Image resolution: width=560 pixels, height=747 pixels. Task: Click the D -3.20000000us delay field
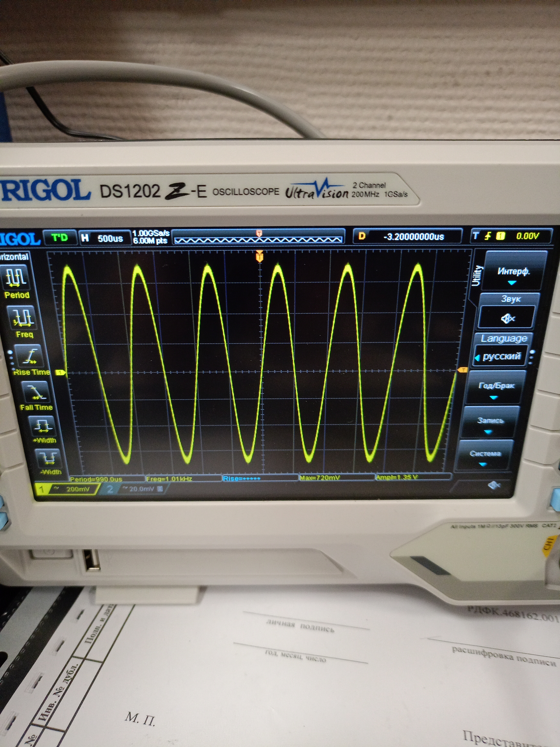click(407, 236)
